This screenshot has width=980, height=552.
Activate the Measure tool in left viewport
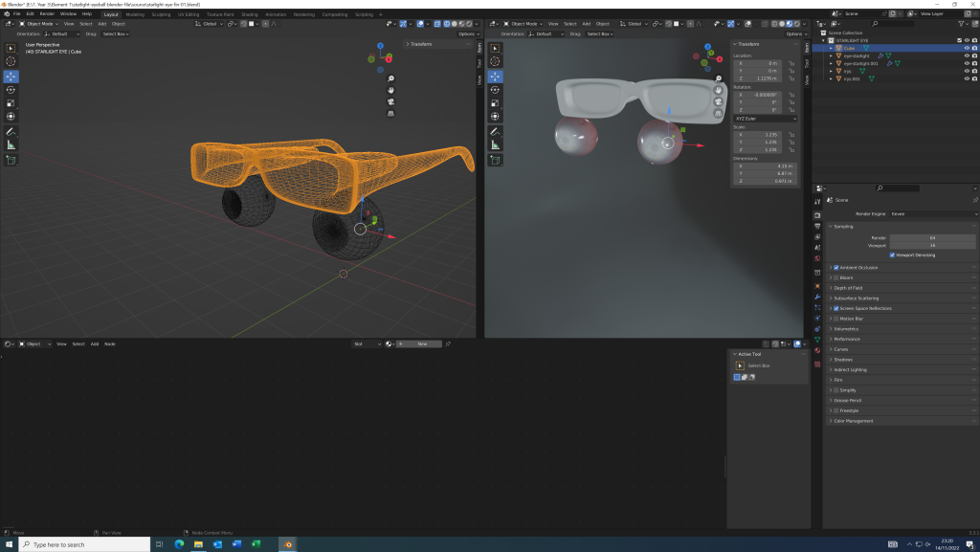(x=11, y=144)
